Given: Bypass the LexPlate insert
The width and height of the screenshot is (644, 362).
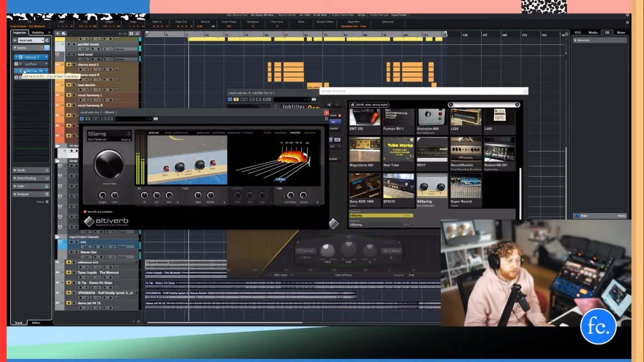Looking at the screenshot, I should 16,64.
